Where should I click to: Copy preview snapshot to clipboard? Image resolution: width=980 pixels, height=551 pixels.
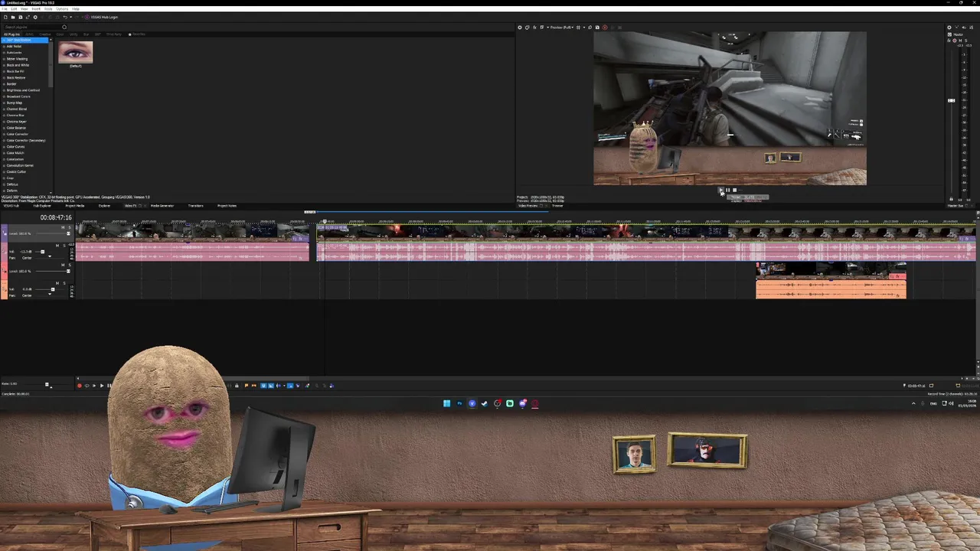590,28
